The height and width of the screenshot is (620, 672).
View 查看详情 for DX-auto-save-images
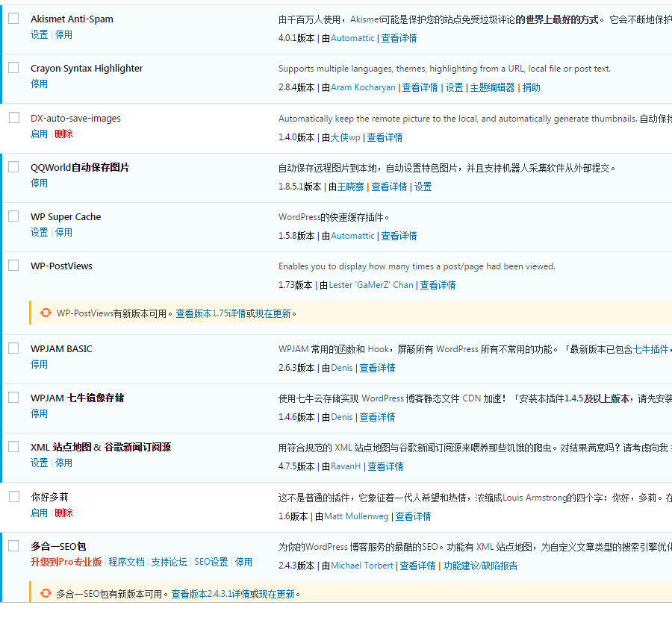385,137
